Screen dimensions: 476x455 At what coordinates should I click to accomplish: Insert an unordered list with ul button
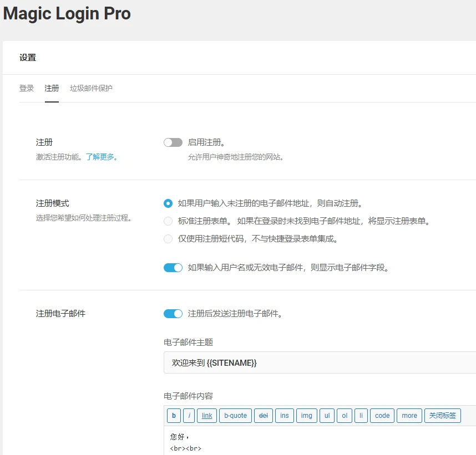coord(327,416)
